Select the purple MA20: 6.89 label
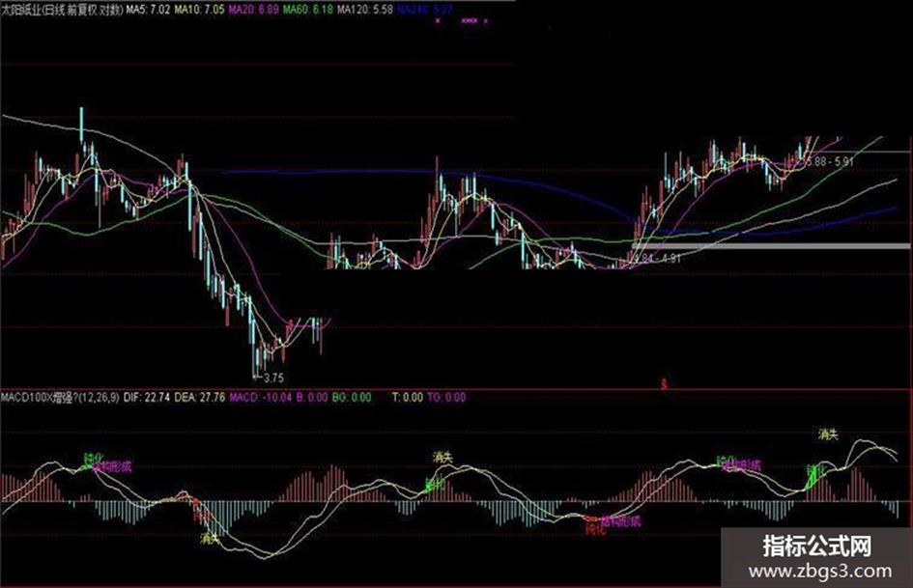The width and height of the screenshot is (913, 588). 254,10
